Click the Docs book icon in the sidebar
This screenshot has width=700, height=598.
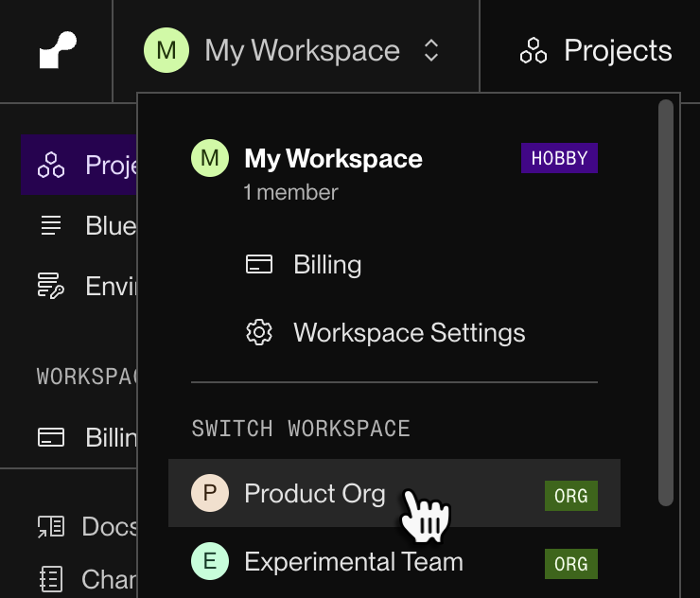click(x=51, y=526)
